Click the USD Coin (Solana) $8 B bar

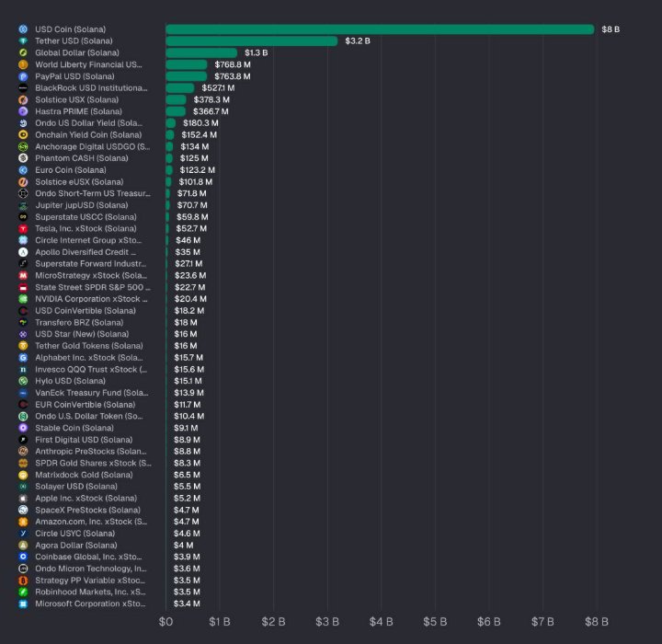pyautogui.click(x=380, y=29)
